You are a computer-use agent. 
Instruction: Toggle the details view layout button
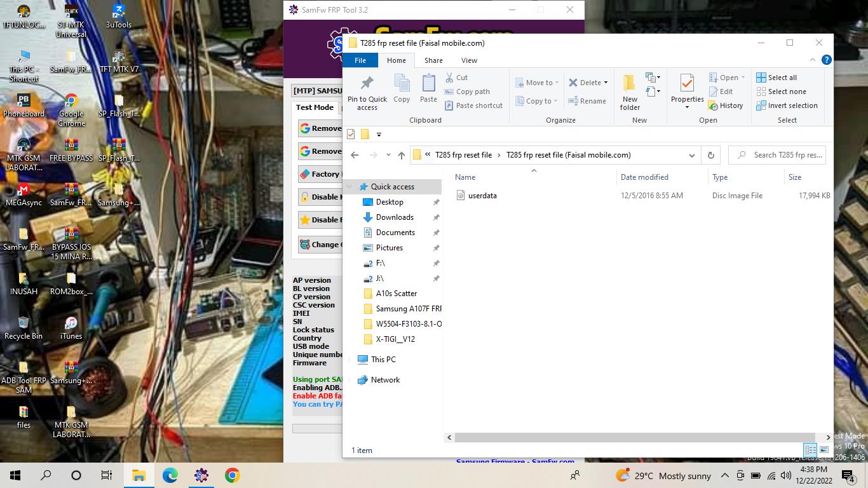(810, 450)
